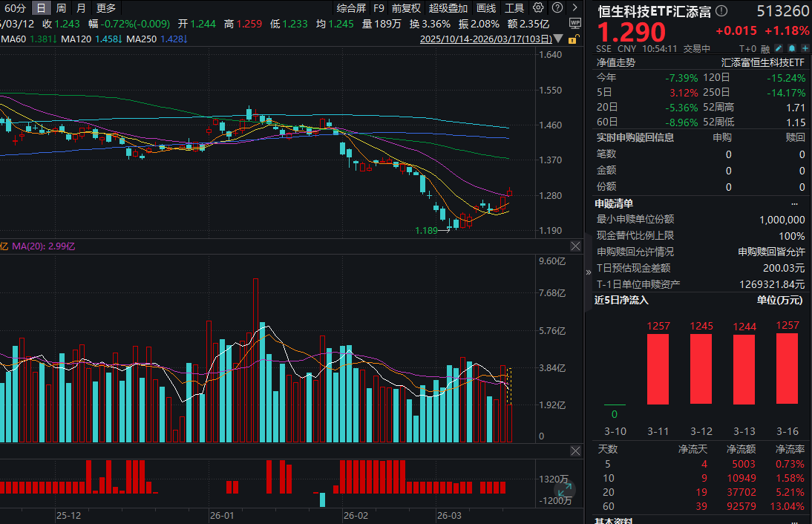The image size is (812, 524).
Task: Close the volume indicator sub-panel
Action: 575,246
